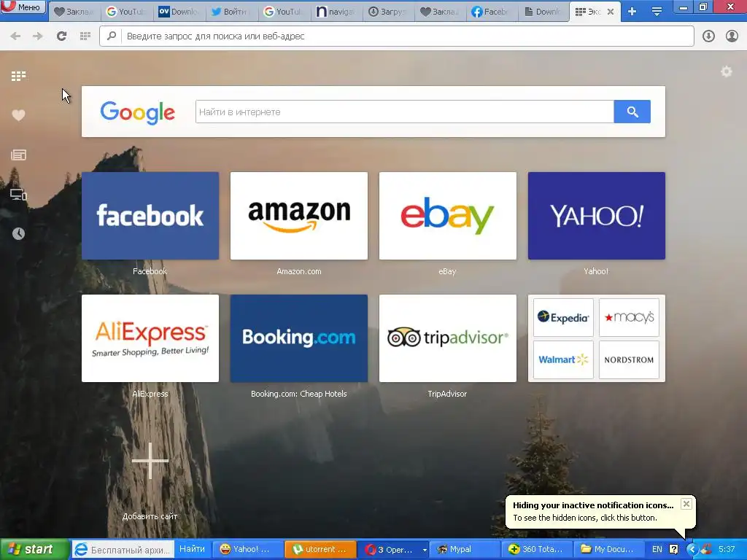Switch to the naviga tab
747x560 pixels.
click(336, 12)
